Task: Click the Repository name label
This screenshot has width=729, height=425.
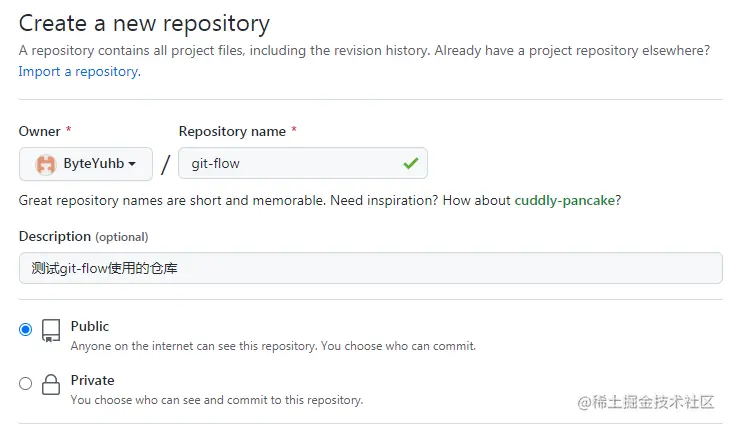Action: coord(232,132)
